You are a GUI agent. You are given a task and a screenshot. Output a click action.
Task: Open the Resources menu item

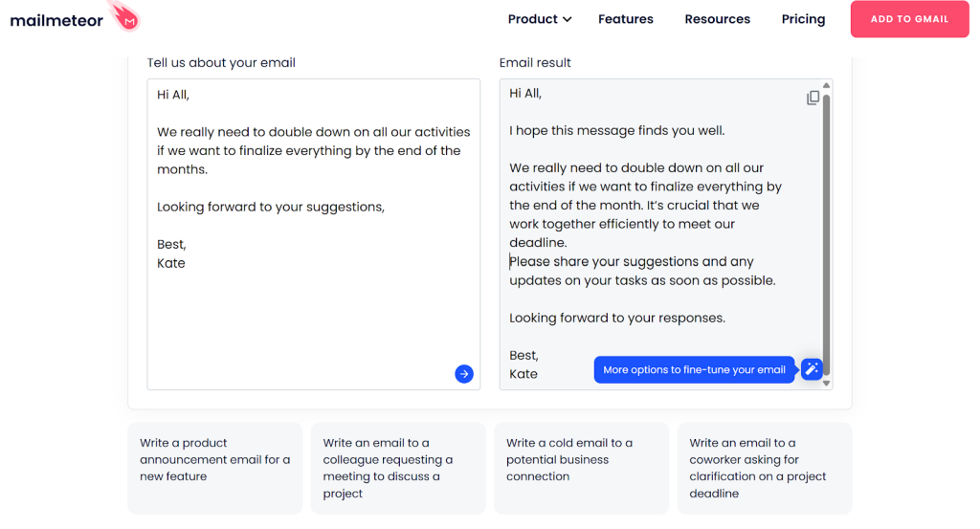(x=717, y=19)
